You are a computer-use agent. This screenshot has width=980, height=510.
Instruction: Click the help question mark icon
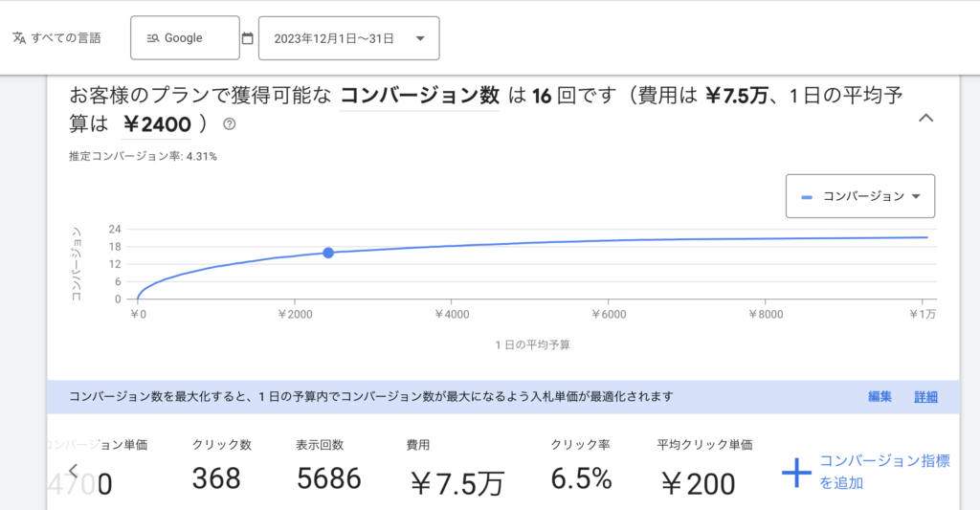[229, 124]
